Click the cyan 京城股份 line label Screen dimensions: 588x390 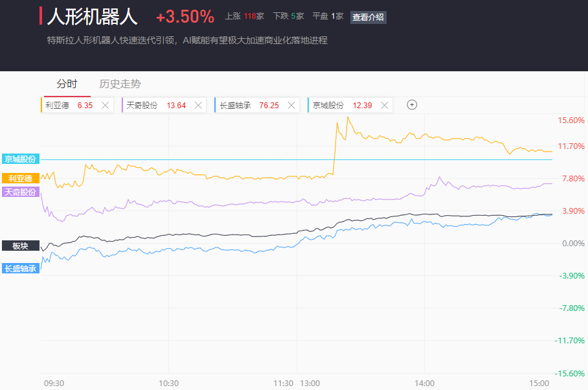tap(20, 159)
